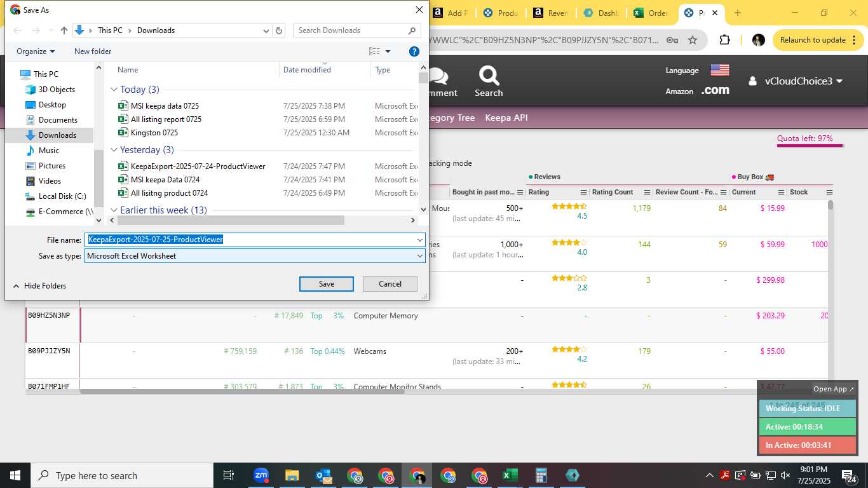Image resolution: width=868 pixels, height=488 pixels.
Task: Click the column menu icon beside Rating Count
Action: point(647,192)
